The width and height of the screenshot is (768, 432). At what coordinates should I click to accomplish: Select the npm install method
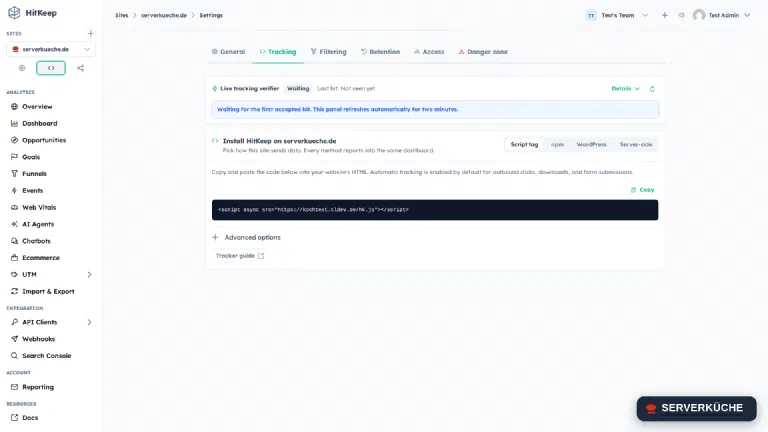pyautogui.click(x=557, y=144)
